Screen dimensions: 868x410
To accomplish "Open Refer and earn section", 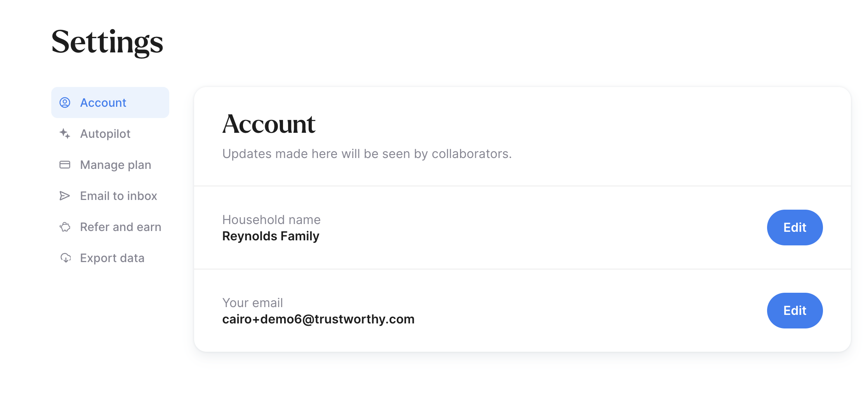I will tap(110, 227).
